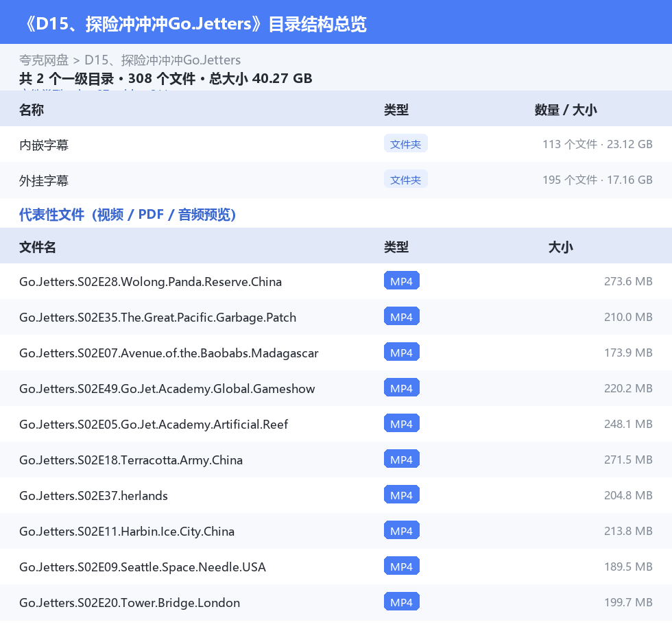The height and width of the screenshot is (642, 672).
Task: Open Go.Jetters.S02E07.Avenue.of.the.Baobabs.Madagascar file
Action: (x=169, y=353)
